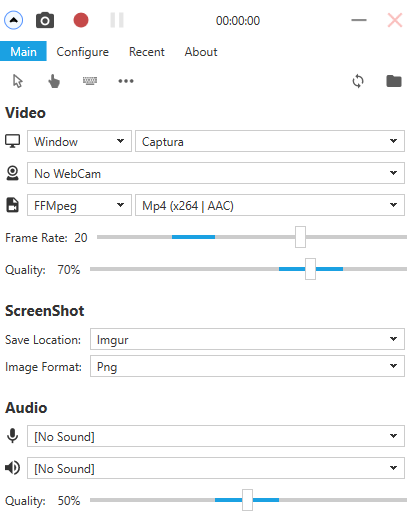Open the Recent tab

point(147,52)
